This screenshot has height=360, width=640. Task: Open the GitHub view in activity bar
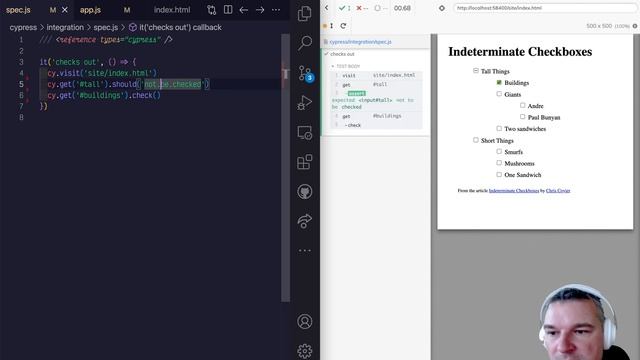click(x=304, y=191)
